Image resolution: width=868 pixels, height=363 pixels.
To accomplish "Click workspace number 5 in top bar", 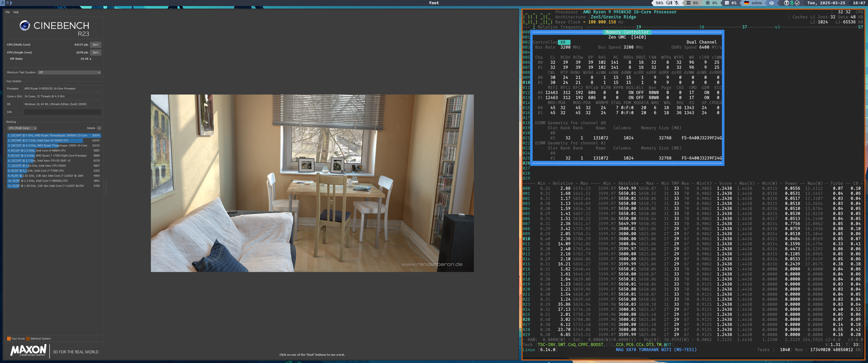I will click(x=7, y=3).
